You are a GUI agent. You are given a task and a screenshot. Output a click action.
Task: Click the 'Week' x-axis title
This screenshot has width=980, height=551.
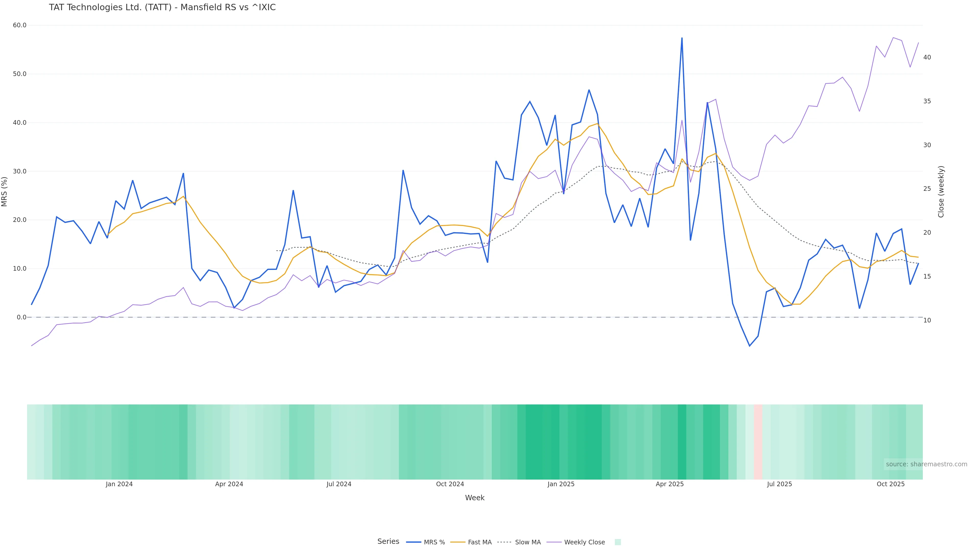tap(474, 498)
